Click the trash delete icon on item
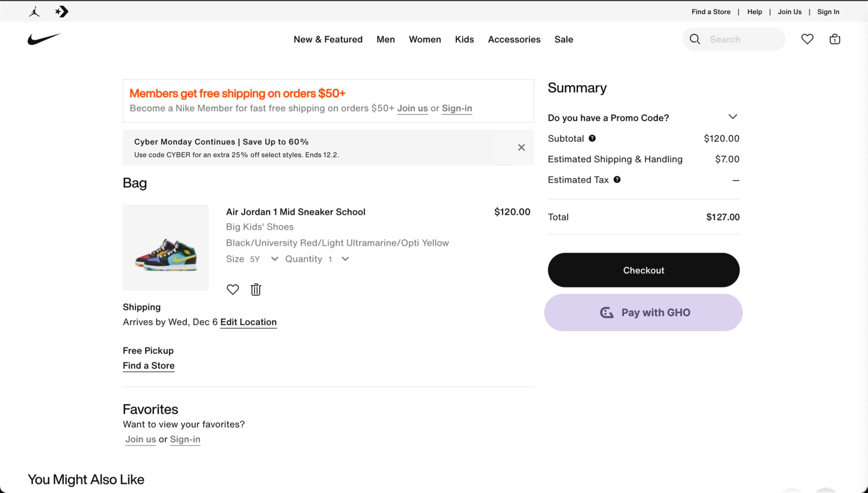 click(256, 289)
